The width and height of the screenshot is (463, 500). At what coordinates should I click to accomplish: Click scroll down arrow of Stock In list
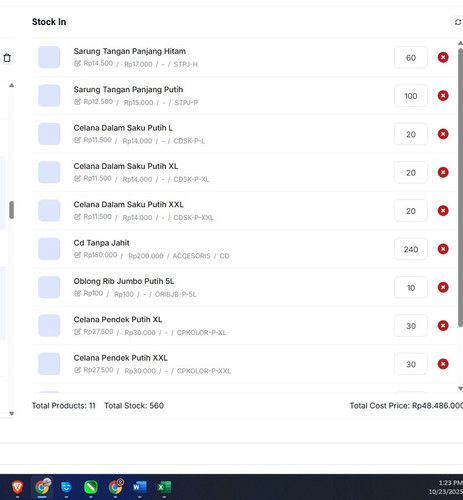[460, 389]
